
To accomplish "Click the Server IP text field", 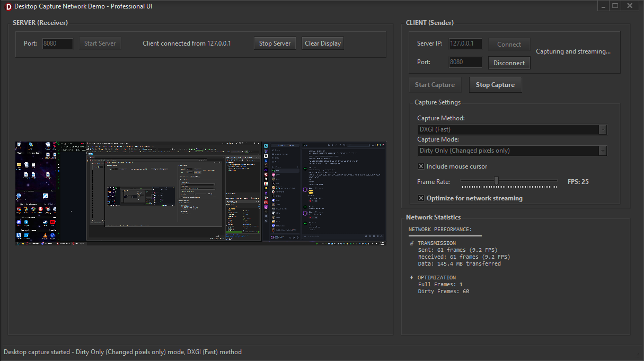I will [x=465, y=43].
